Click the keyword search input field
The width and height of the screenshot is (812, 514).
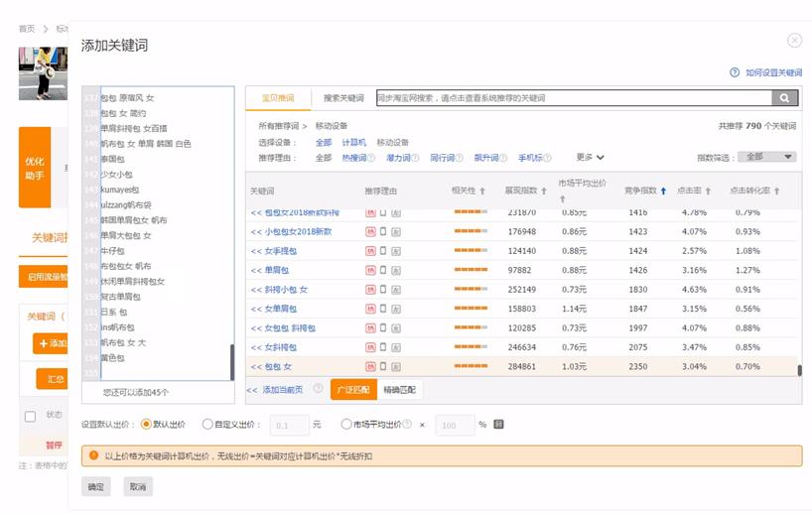(575, 98)
